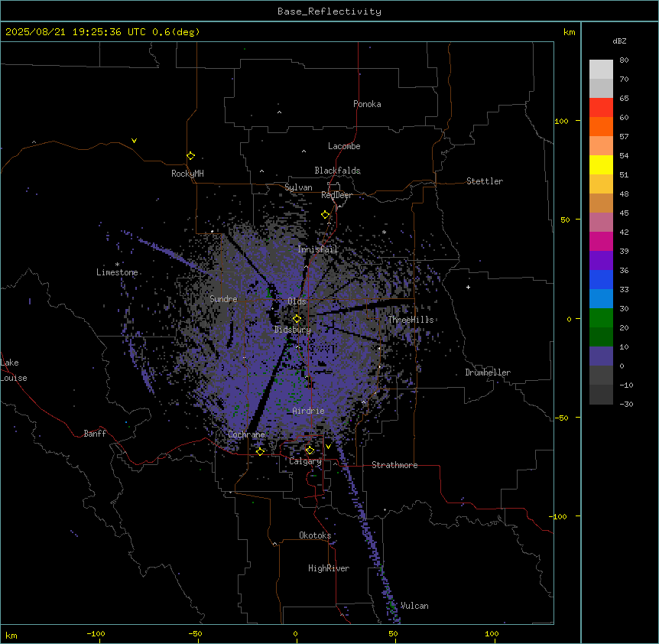Click the Vulcan town label
Viewport: 659px width, 644px height.
(414, 606)
